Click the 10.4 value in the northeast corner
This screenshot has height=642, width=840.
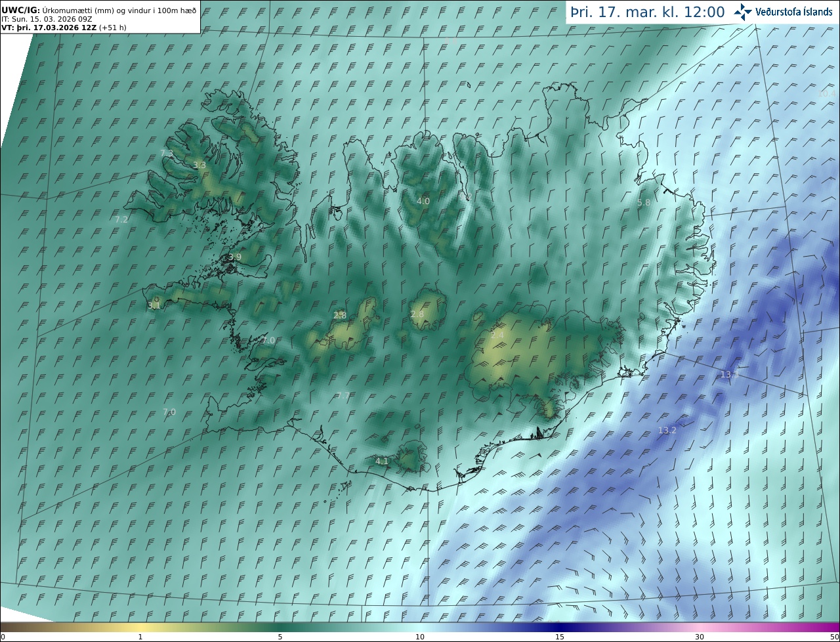(827, 94)
